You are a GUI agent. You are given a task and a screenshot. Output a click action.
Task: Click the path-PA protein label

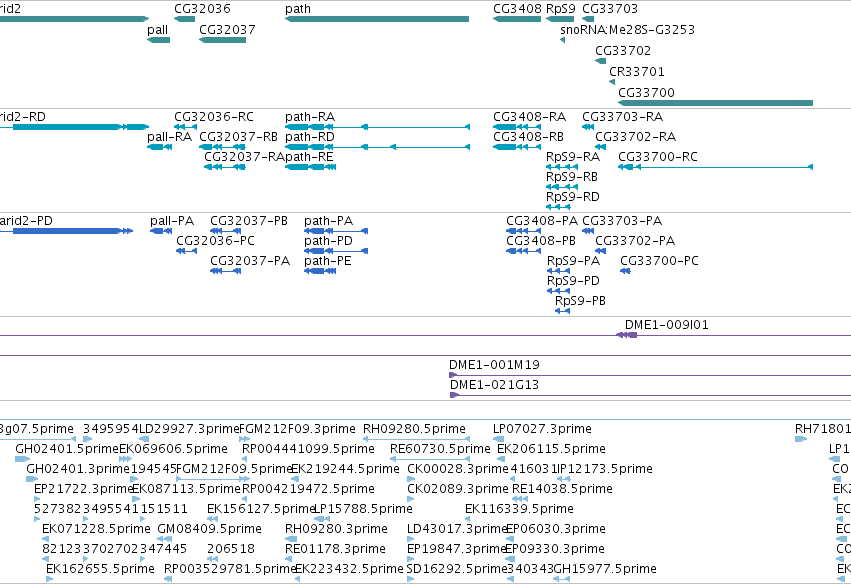328,221
